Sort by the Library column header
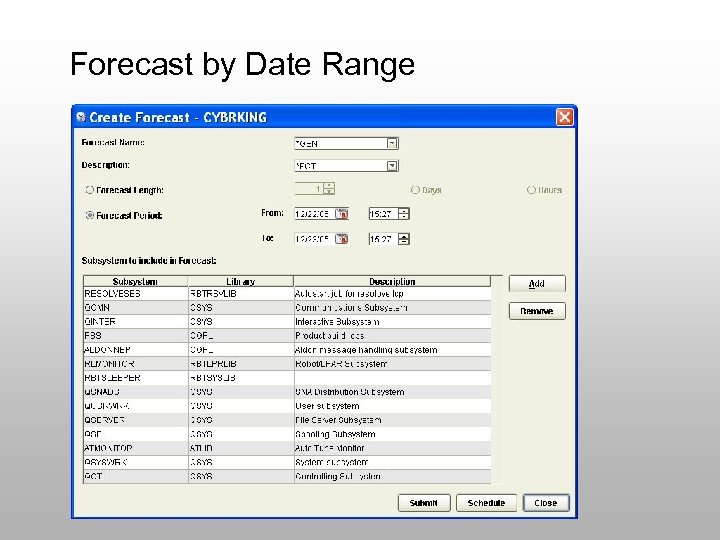Screen dimensions: 720x540 point(241,281)
